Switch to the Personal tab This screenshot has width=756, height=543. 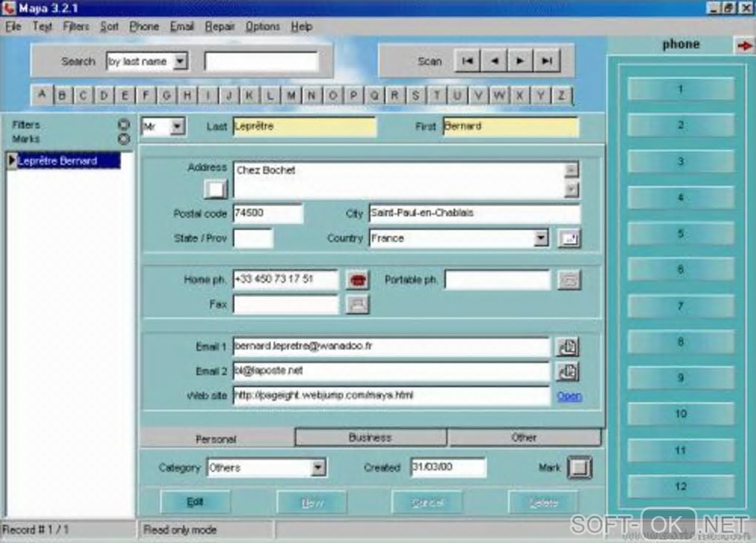[216, 438]
